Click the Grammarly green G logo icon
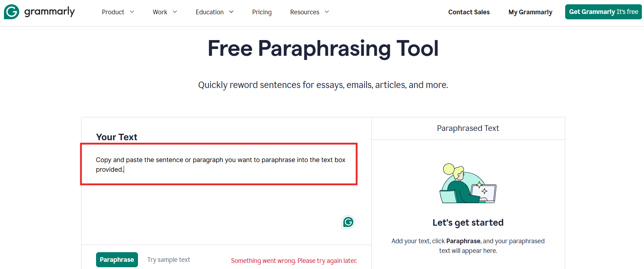 [11, 12]
